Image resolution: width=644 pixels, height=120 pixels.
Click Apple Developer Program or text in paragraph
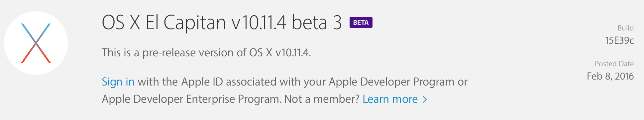[x=398, y=82]
